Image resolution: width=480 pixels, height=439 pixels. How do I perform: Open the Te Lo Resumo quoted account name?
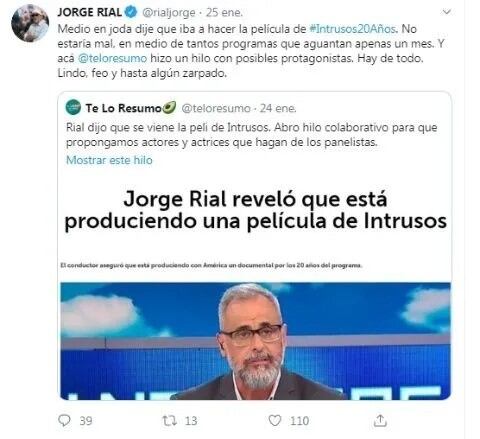point(131,108)
